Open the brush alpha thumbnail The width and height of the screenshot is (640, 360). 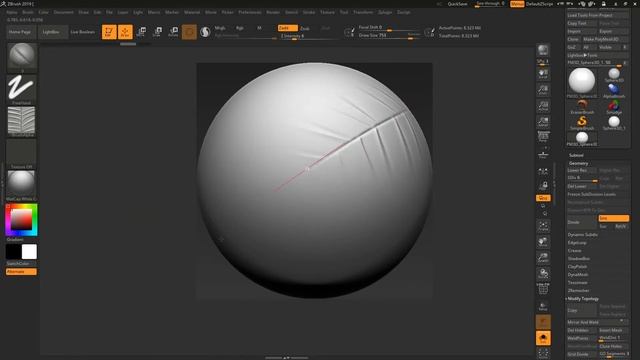(22, 121)
